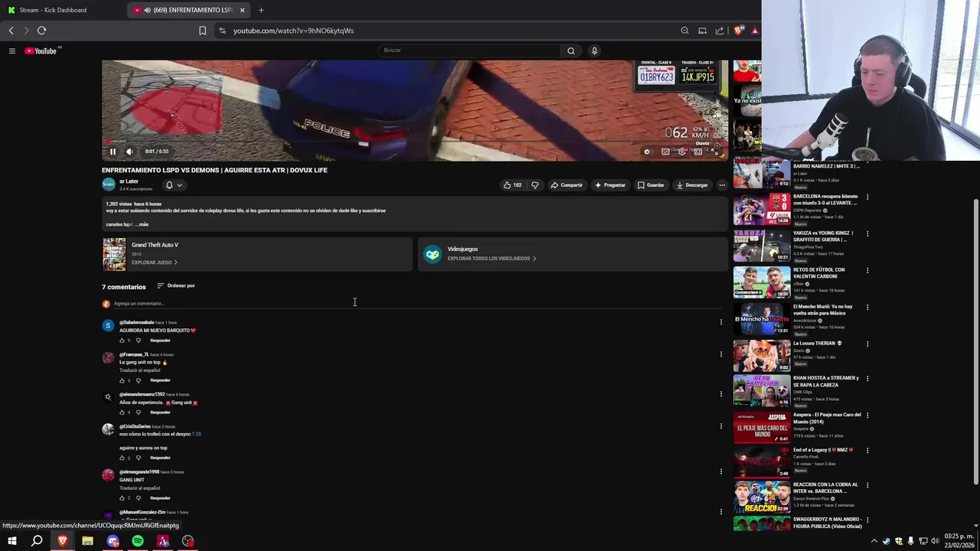The image size is (980, 551).
Task: Open Brave Rewards triangle icon
Action: pyautogui.click(x=755, y=31)
